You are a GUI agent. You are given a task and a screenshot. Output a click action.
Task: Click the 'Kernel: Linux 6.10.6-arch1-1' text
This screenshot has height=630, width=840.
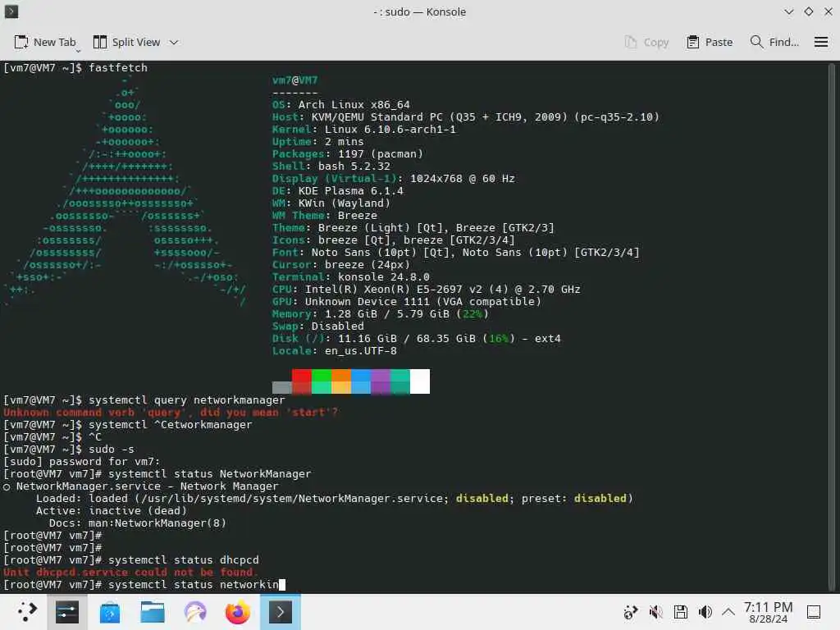tap(363, 129)
